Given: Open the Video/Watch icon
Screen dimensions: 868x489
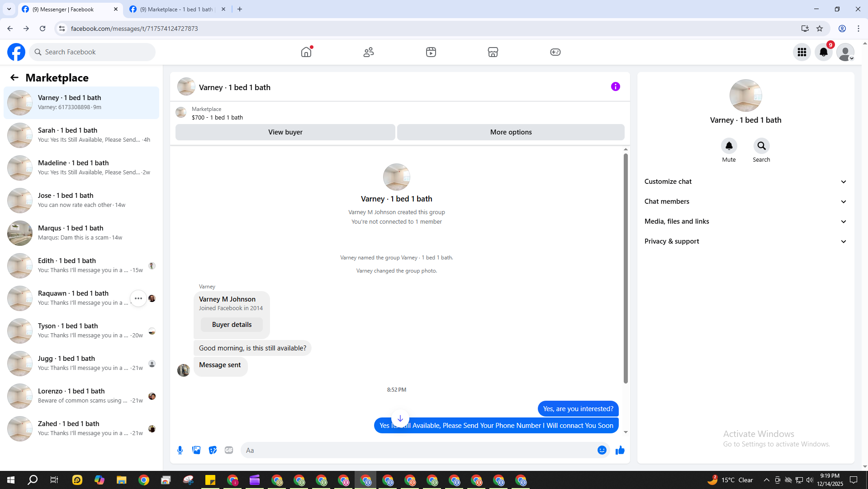Looking at the screenshot, I should (431, 52).
